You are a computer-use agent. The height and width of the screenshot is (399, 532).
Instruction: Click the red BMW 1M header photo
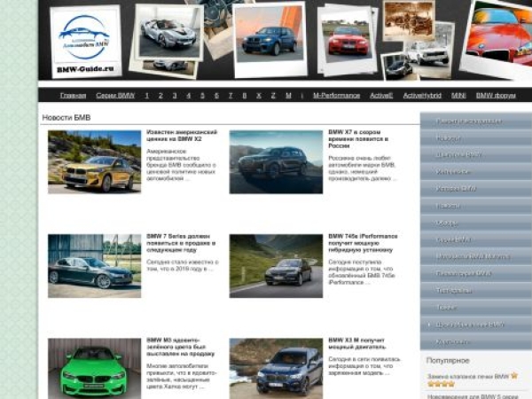pos(348,40)
